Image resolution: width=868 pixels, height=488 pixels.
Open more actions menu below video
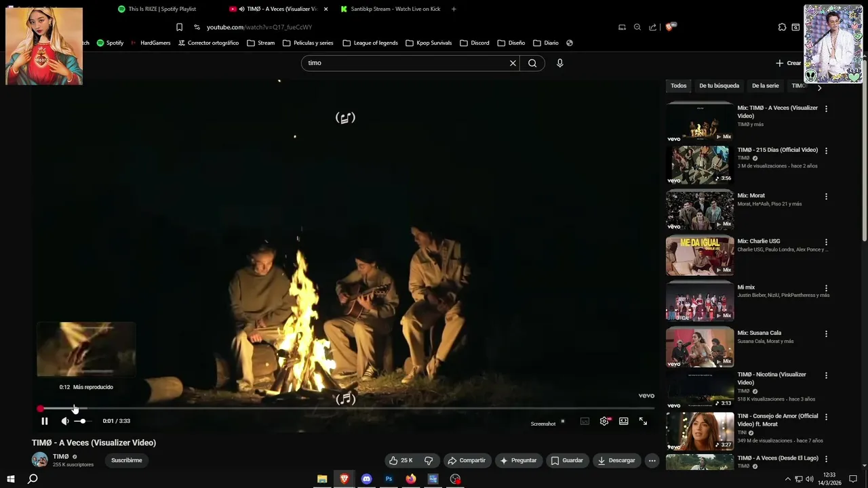pyautogui.click(x=652, y=460)
